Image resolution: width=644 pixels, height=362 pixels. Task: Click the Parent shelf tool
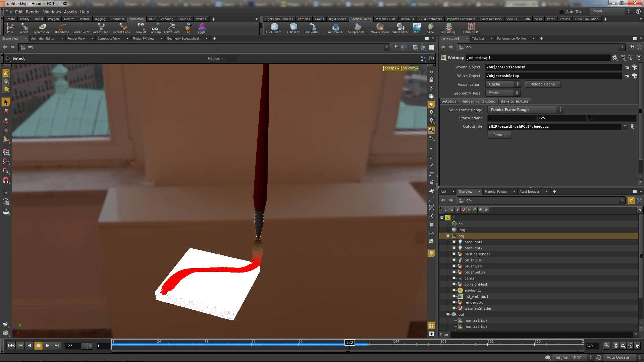pos(24,28)
